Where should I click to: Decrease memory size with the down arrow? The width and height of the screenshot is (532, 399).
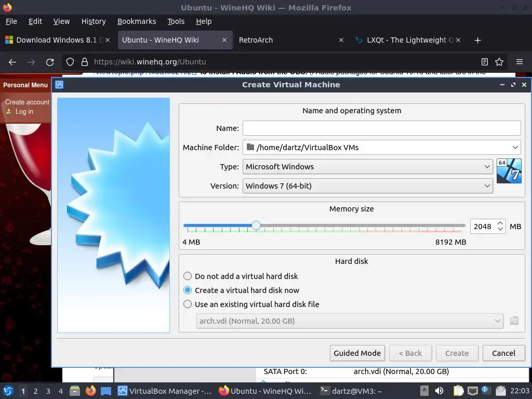(x=500, y=229)
